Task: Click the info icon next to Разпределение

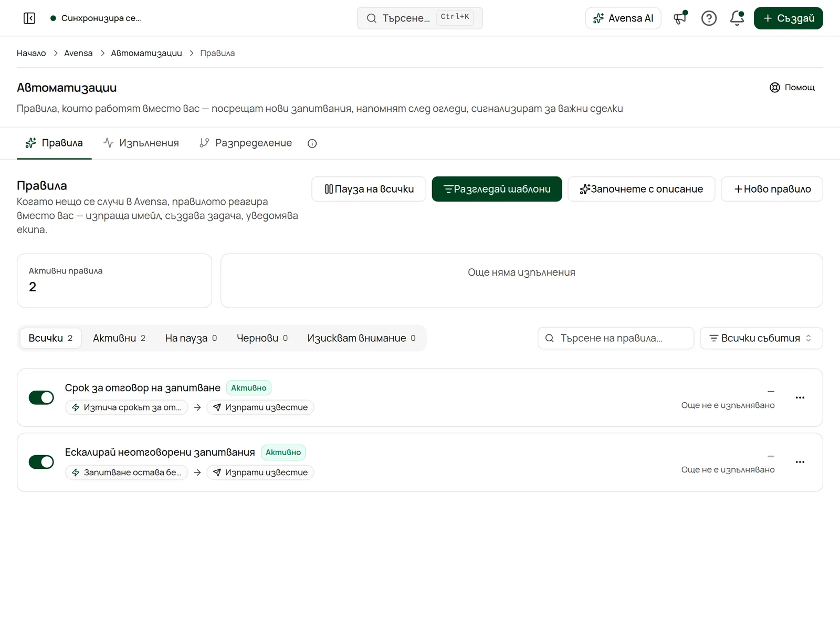Action: pyautogui.click(x=312, y=143)
